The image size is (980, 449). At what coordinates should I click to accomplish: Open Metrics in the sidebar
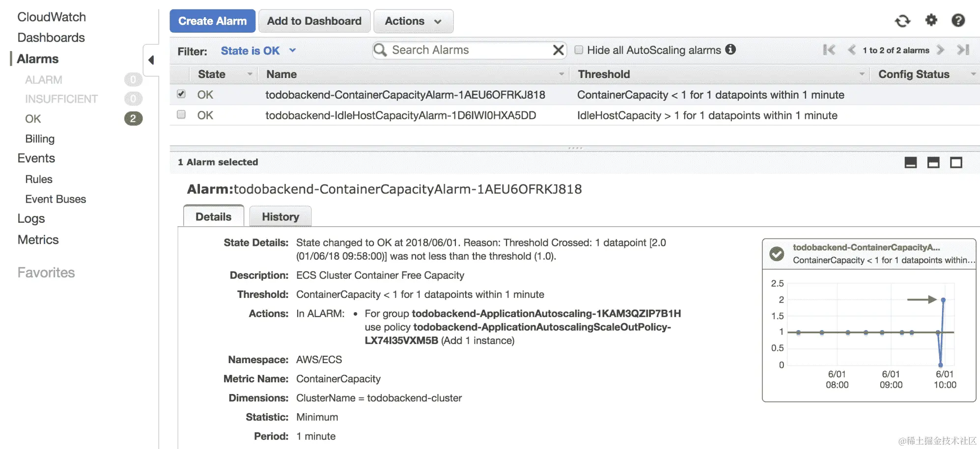click(x=38, y=239)
